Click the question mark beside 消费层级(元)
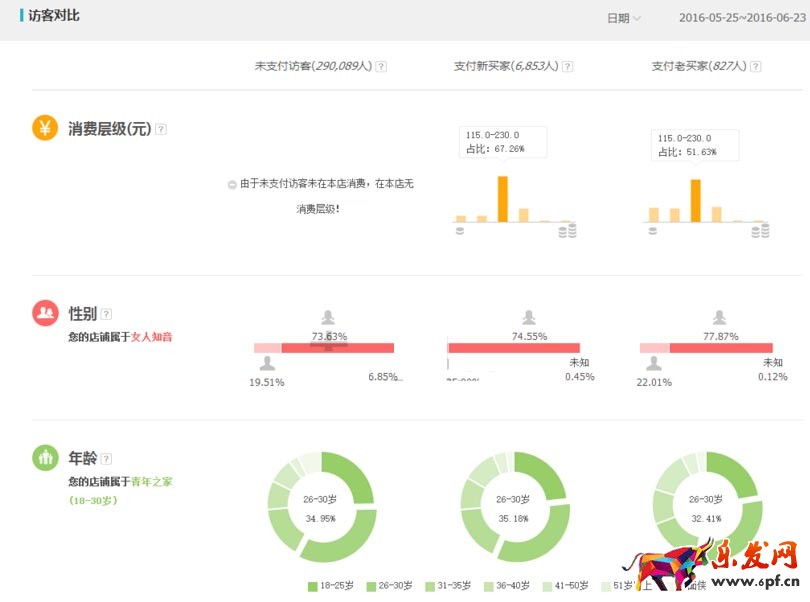The height and width of the screenshot is (602, 810). (x=161, y=129)
